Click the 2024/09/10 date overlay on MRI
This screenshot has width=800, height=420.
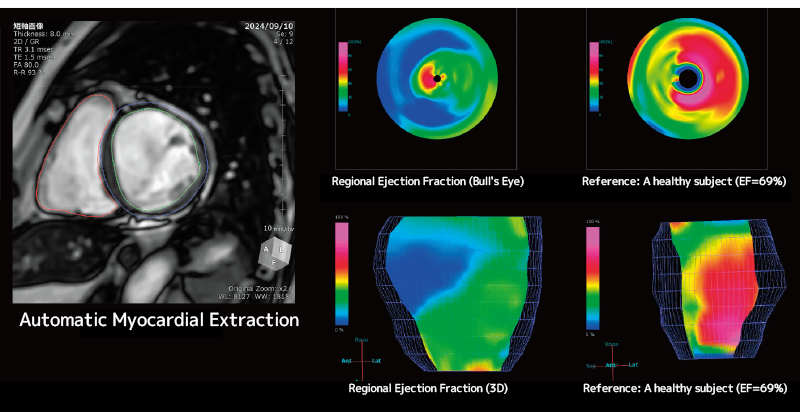(x=269, y=24)
